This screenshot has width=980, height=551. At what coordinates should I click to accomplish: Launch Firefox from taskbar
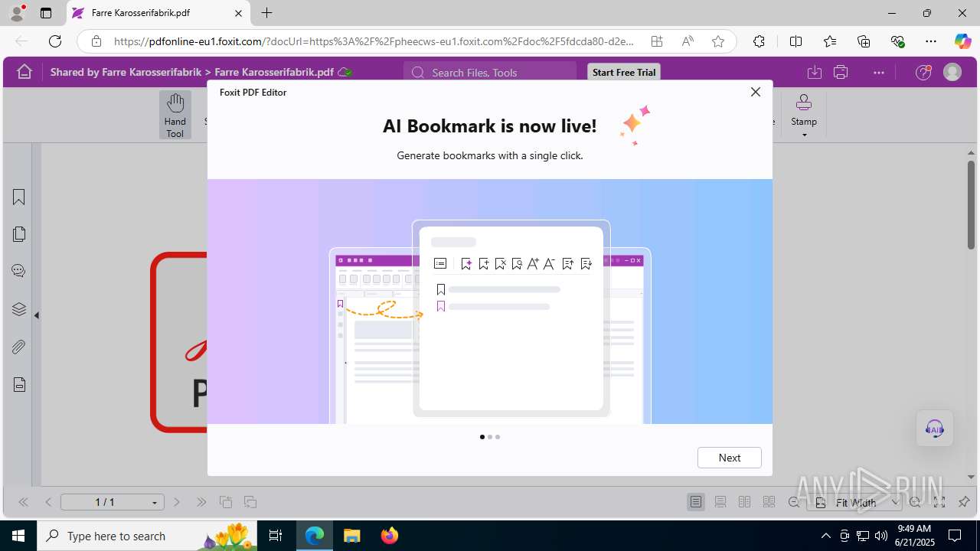tap(390, 536)
